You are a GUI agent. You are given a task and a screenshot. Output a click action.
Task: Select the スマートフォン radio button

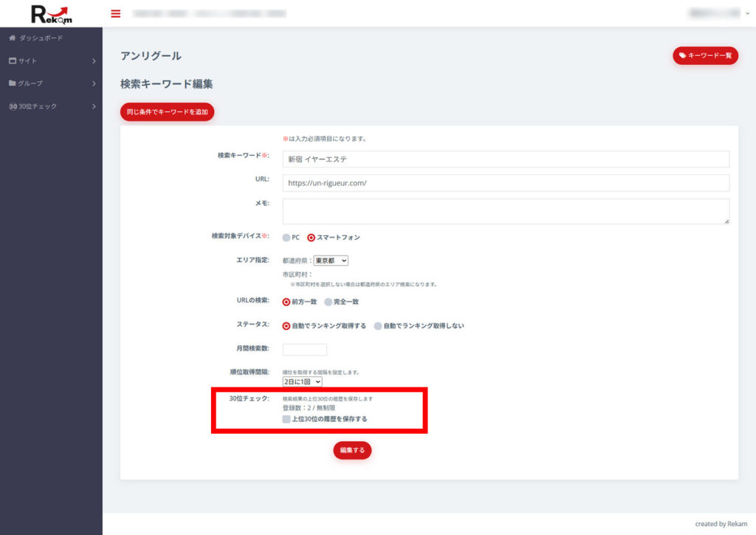(x=311, y=238)
